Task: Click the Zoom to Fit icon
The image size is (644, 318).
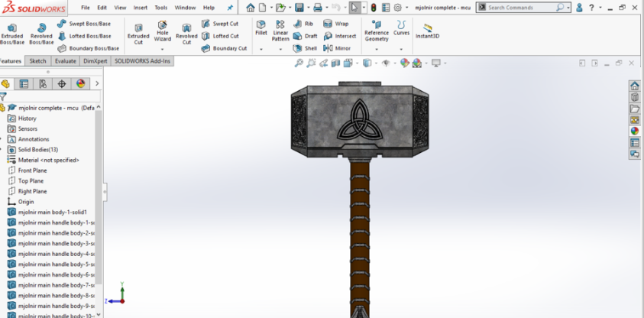Action: point(299,63)
